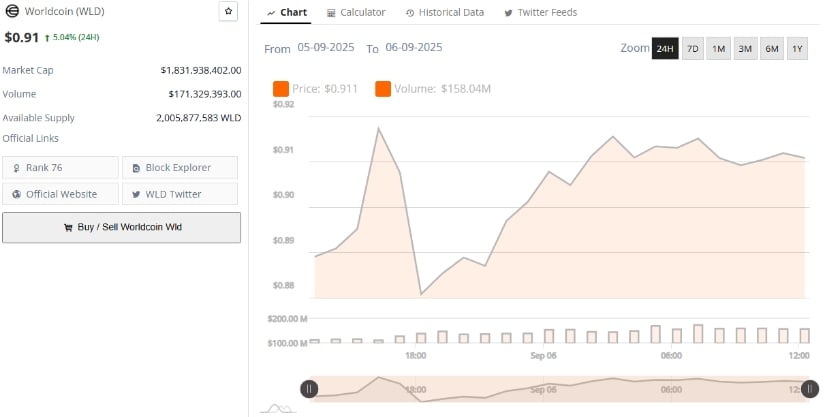This screenshot has height=417, width=825.
Task: Set chart zoom to 24H
Action: coord(665,48)
